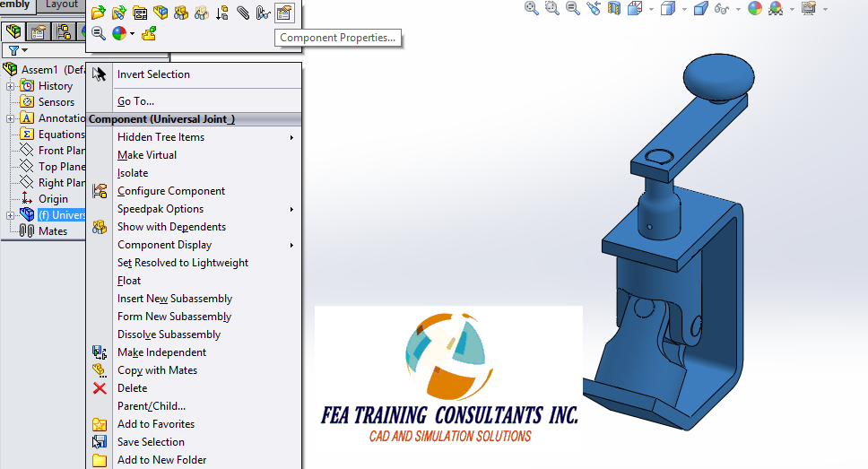Click the solid blue box view icon

(x=701, y=8)
